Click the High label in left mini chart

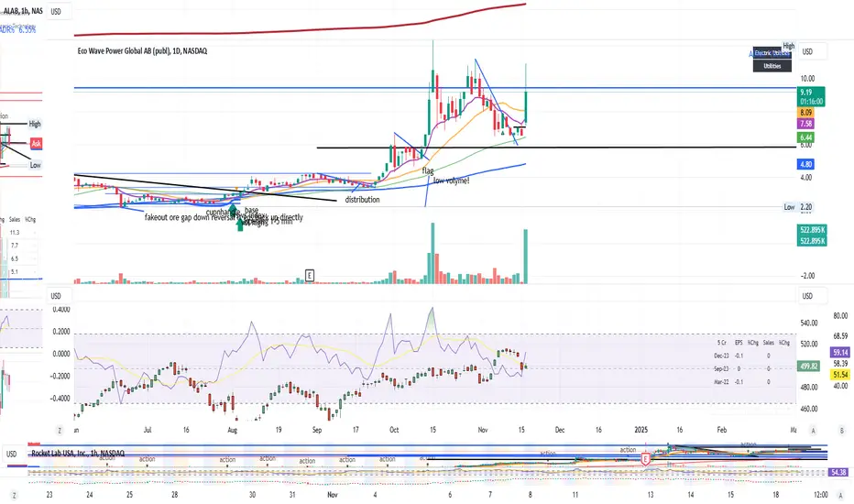click(35, 124)
